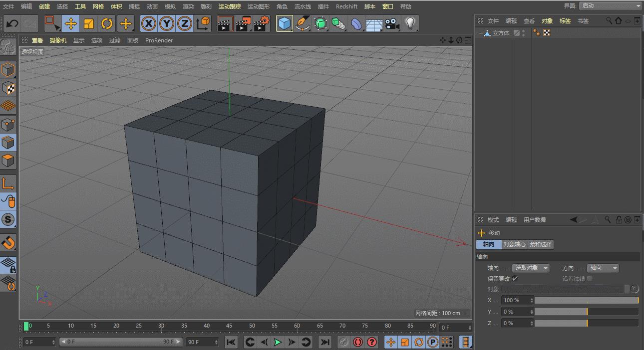
Task: Uncheck the 保留更改 checkbox
Action: [x=515, y=279]
